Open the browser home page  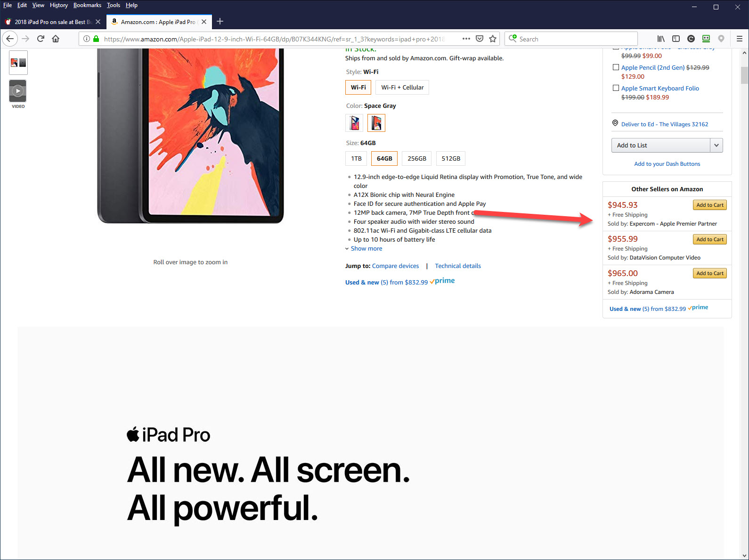[56, 39]
